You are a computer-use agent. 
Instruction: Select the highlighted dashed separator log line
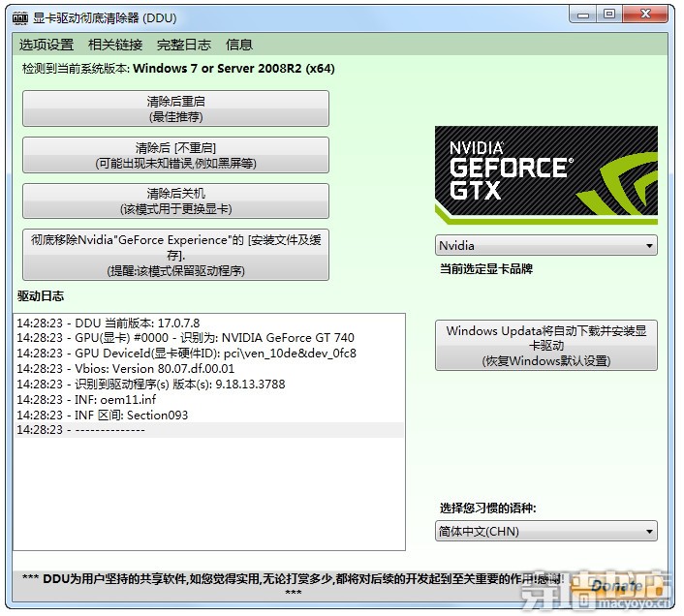[x=208, y=430]
